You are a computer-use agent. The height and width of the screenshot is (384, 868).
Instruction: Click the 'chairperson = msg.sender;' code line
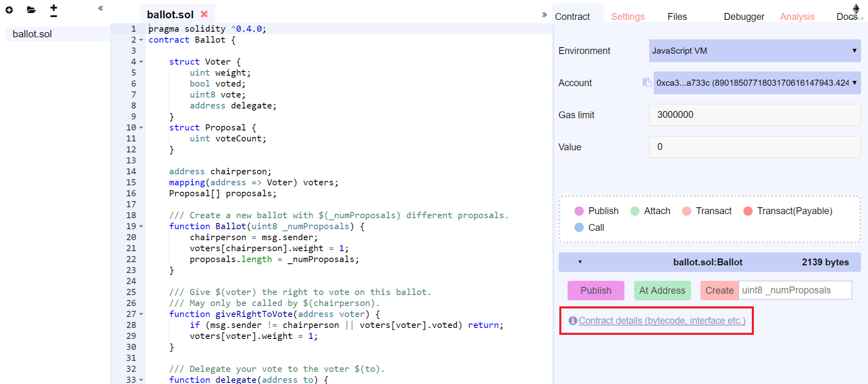pos(254,237)
